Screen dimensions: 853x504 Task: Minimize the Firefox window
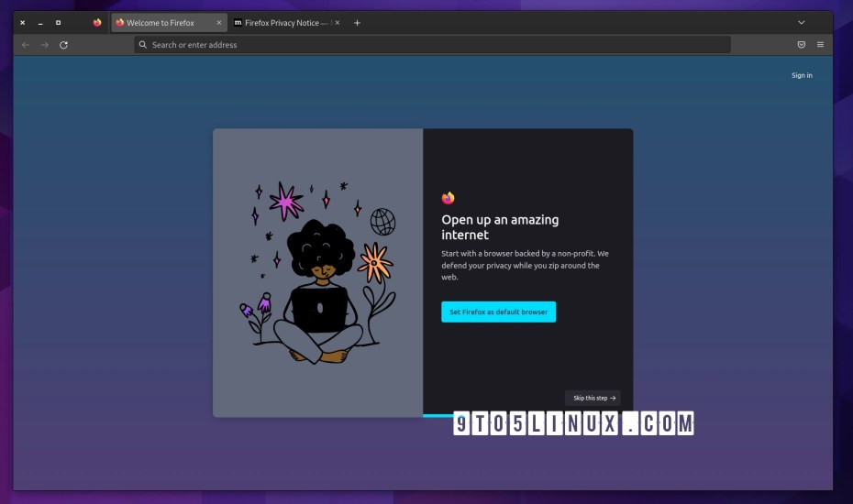point(40,23)
